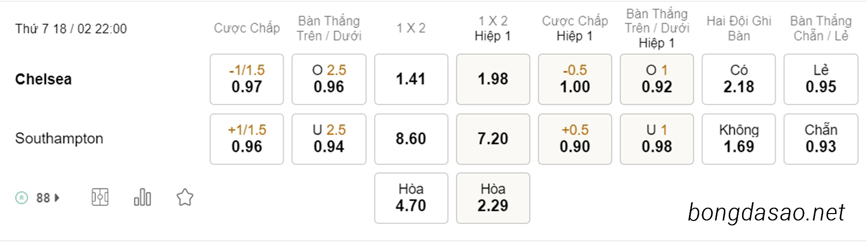Open the Chelsea team name link
Viewport: 868px width, 249px height.
coord(43,79)
